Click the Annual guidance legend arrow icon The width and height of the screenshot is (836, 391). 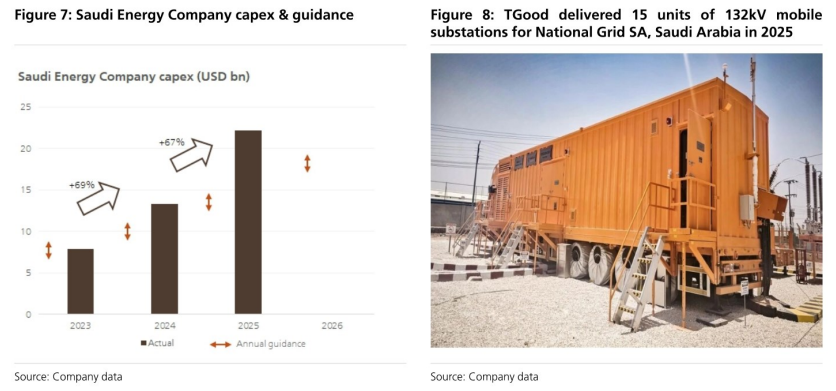pyautogui.click(x=221, y=345)
